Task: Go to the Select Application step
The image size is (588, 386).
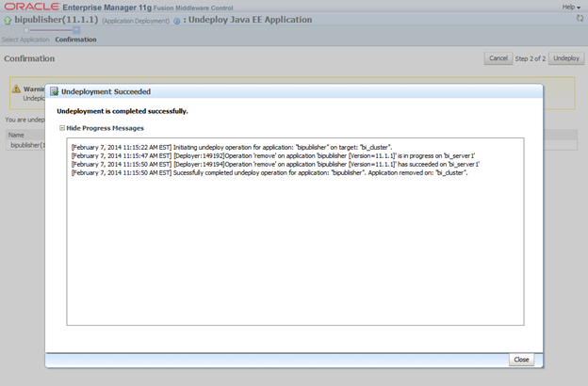Action: (24, 40)
